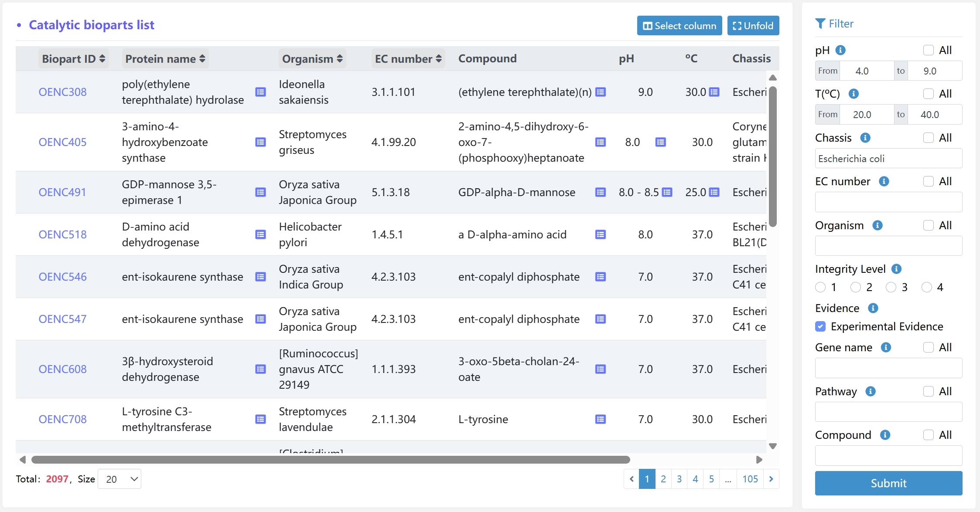Open protein detail icon for 3-amino-4-hydroxybenzoate synthase
The image size is (980, 512).
pyautogui.click(x=260, y=142)
